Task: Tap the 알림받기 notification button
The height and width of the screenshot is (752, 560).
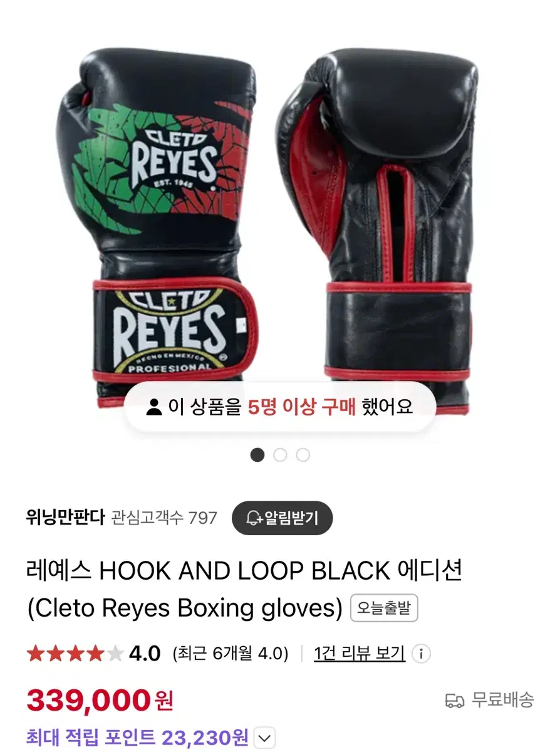Action: click(x=282, y=518)
